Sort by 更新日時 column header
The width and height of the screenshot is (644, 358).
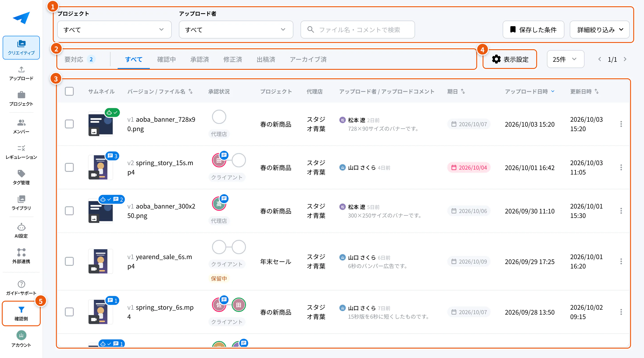[x=584, y=92]
